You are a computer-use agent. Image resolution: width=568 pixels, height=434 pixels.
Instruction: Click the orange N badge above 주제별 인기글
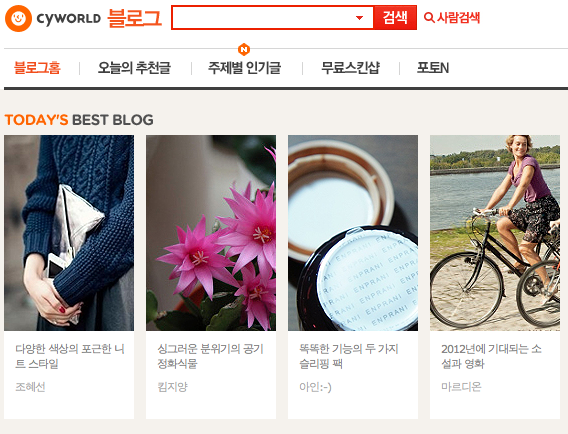coord(244,49)
